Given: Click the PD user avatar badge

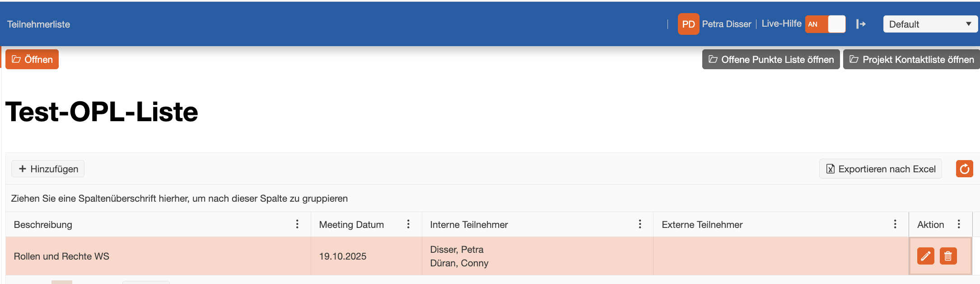Looking at the screenshot, I should pos(688,24).
